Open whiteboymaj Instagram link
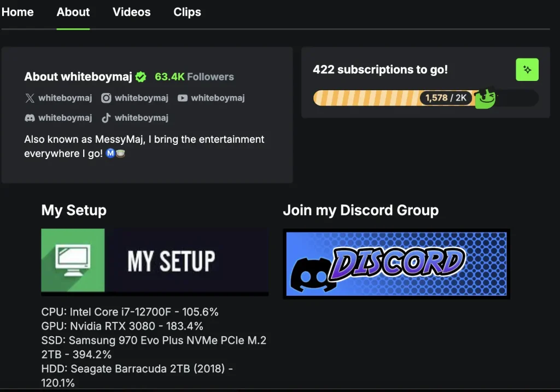This screenshot has width=560, height=392. 142,98
